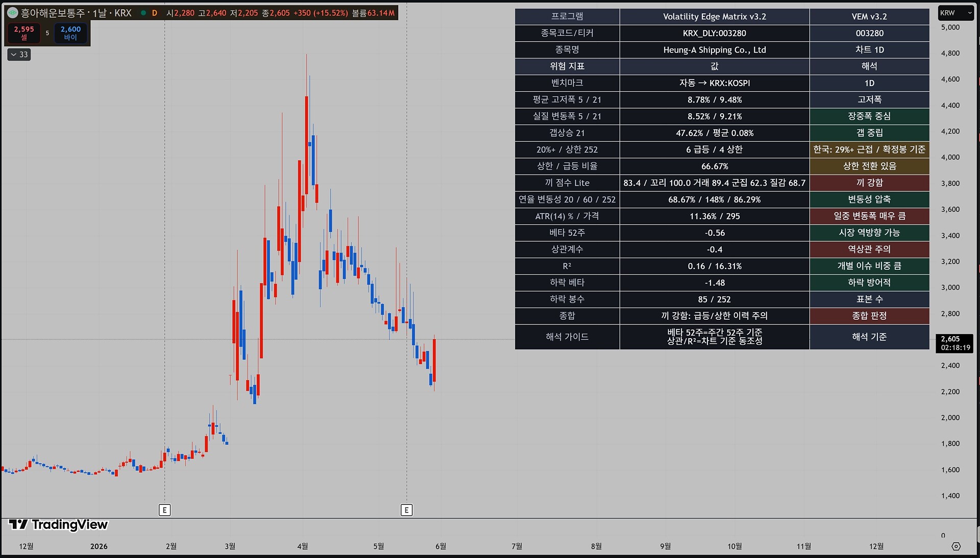
Task: Click the 2,595 셀 sell button
Action: pos(24,33)
